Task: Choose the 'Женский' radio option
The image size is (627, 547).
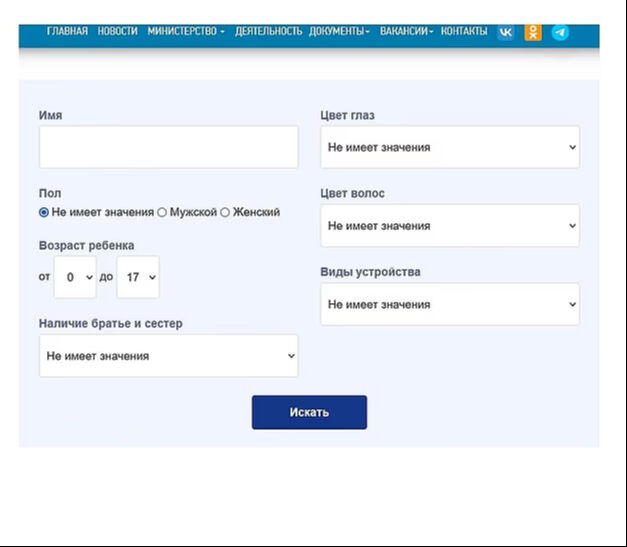Action: tap(225, 212)
